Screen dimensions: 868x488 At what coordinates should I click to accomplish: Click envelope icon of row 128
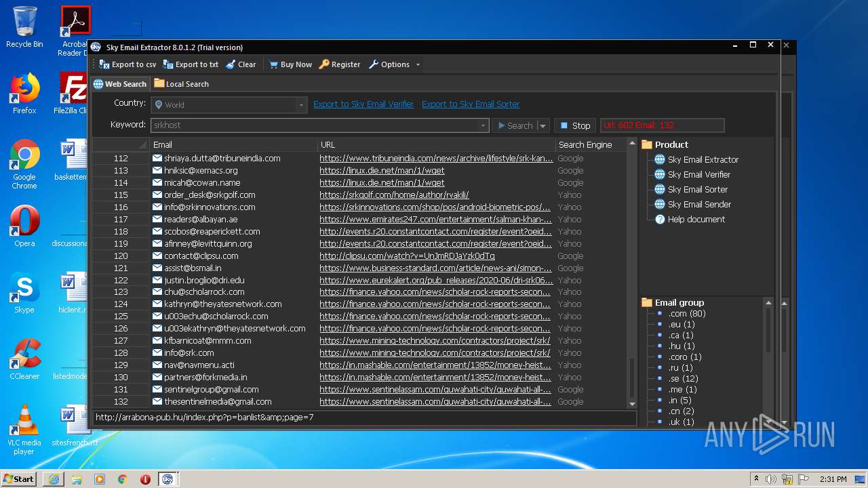tap(157, 352)
